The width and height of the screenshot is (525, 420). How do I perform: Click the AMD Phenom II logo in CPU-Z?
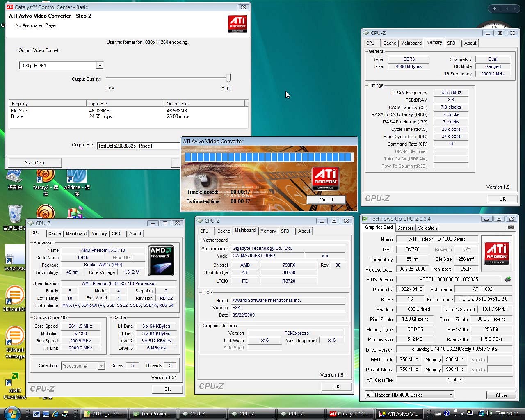tap(161, 260)
